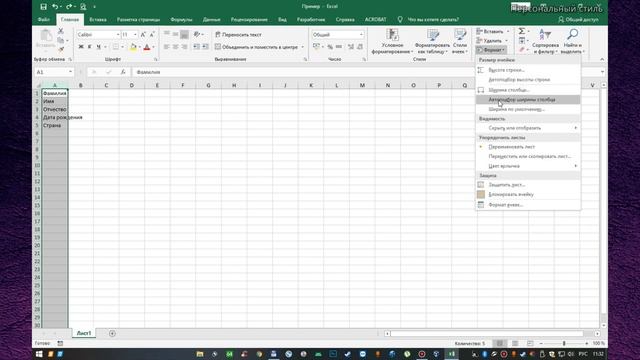
Task: Apply comma thousands separator format
Action: pos(339,47)
